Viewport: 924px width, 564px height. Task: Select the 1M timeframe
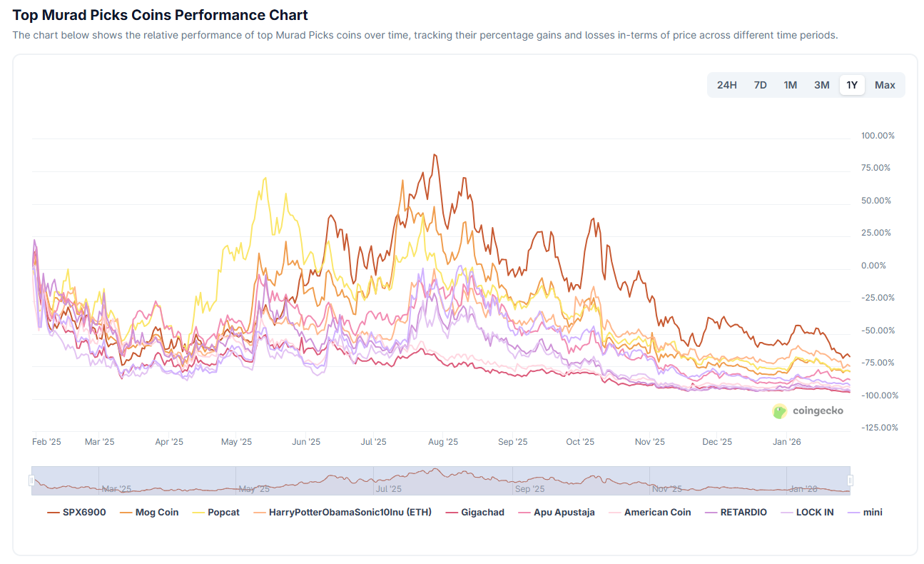pyautogui.click(x=790, y=84)
